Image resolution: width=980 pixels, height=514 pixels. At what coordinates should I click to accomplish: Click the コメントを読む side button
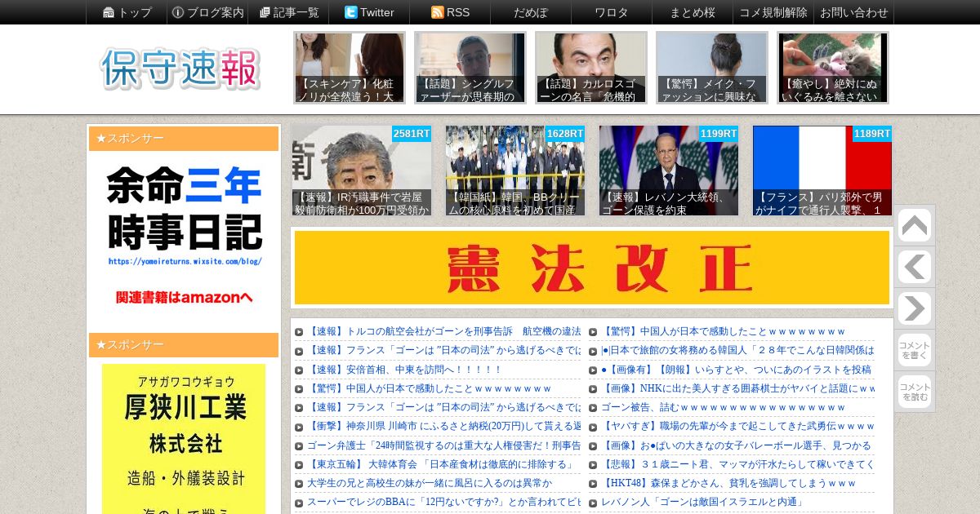pyautogui.click(x=915, y=392)
